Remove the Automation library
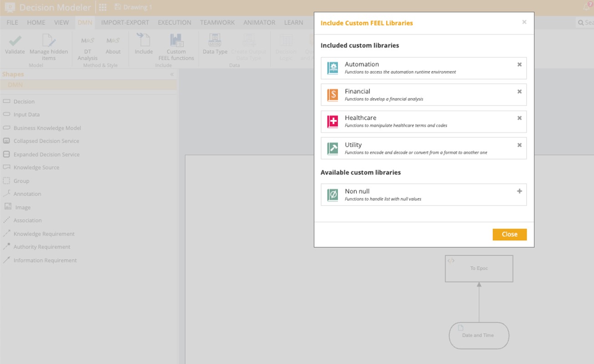Screen dimensions: 594x364 click(519, 65)
